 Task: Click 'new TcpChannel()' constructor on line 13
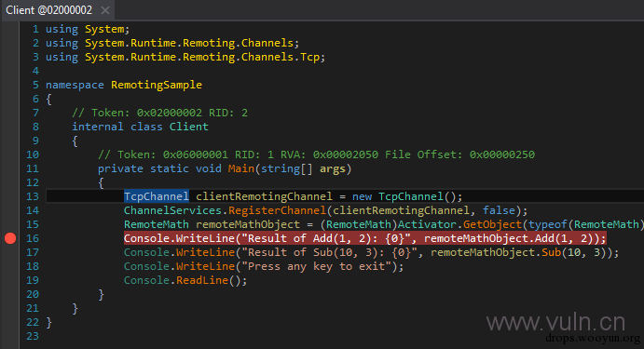404,196
